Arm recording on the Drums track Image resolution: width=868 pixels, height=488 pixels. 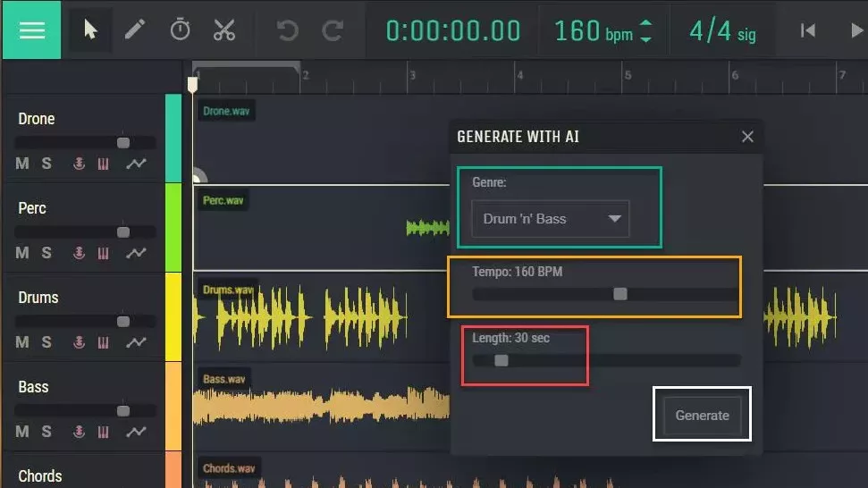click(80, 342)
